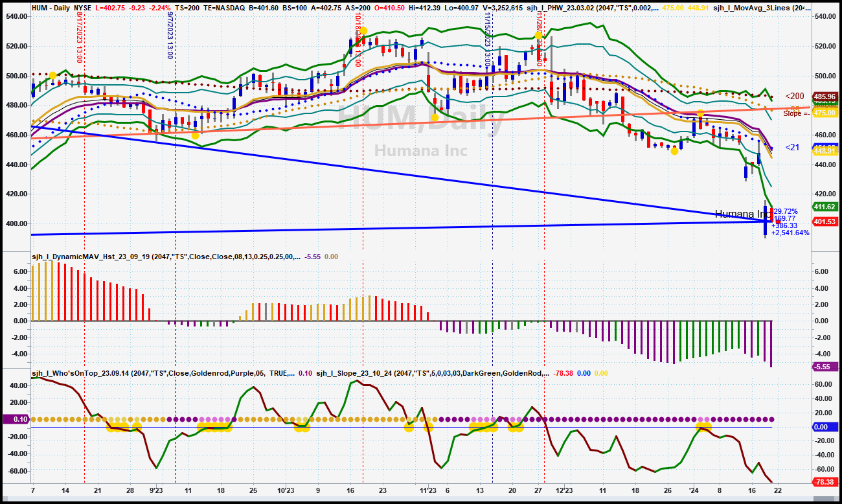
Task: Select the 9/7/2023 blue vertical line label
Action: tap(170, 36)
